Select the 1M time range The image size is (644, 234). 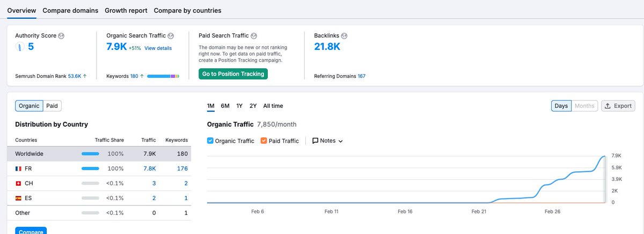[211, 106]
